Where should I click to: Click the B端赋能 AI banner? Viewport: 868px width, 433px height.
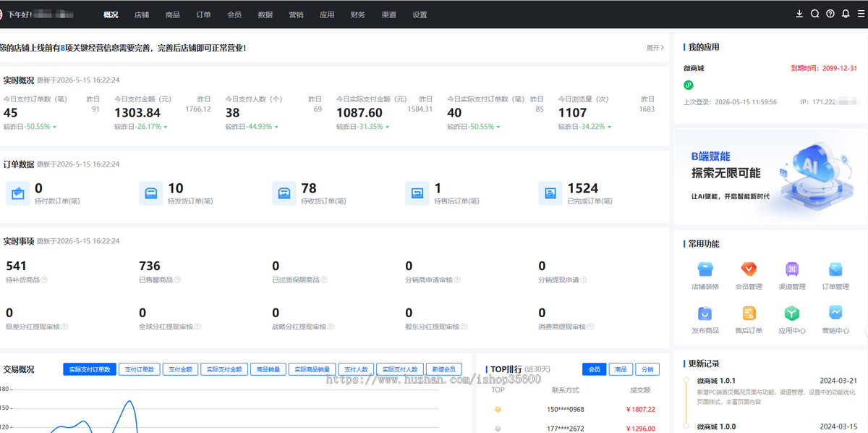coord(771,177)
